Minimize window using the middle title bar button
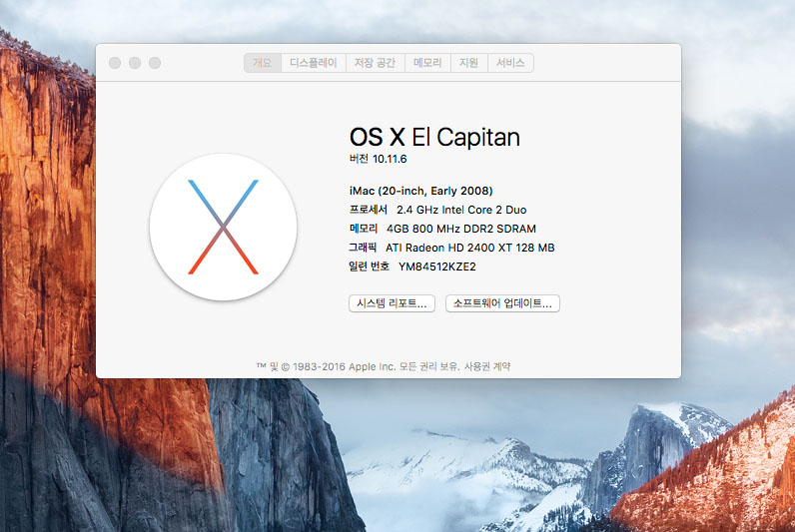Screen dimensions: 795x532 [x=135, y=63]
